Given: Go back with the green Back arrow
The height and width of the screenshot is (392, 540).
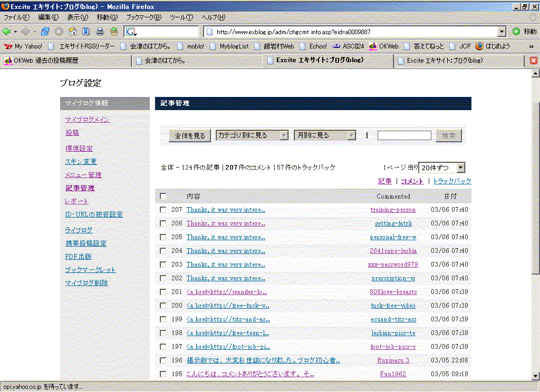Looking at the screenshot, I should pyautogui.click(x=6, y=32).
